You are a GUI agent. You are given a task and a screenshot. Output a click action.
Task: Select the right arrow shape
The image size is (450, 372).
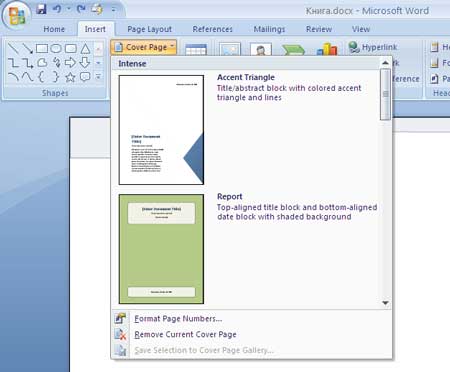click(70, 63)
